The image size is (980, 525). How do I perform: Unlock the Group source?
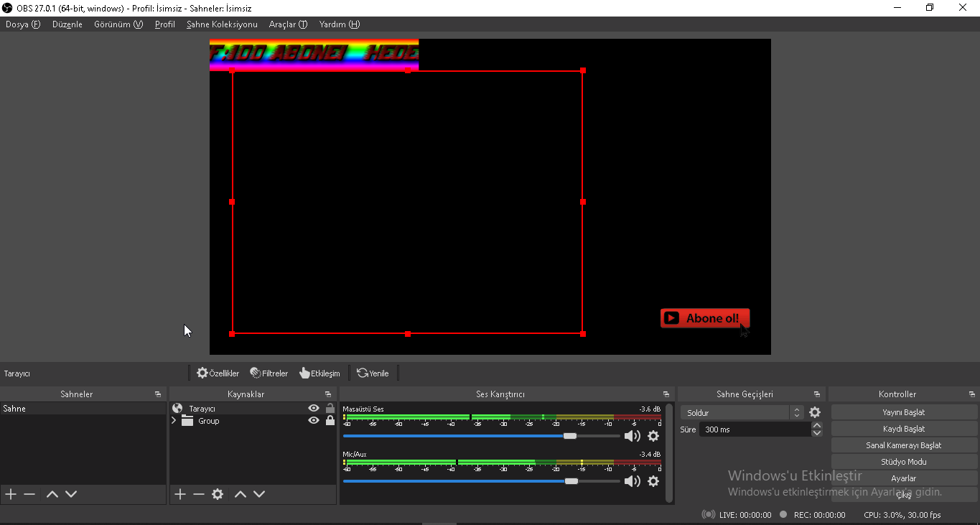click(x=330, y=421)
